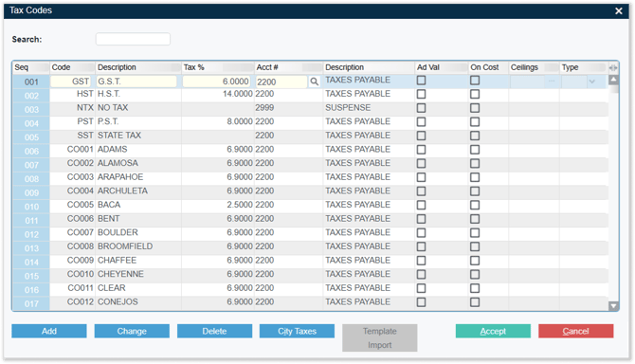635x364 pixels.
Task: Sort by the Tax % column header
Action: 217,67
